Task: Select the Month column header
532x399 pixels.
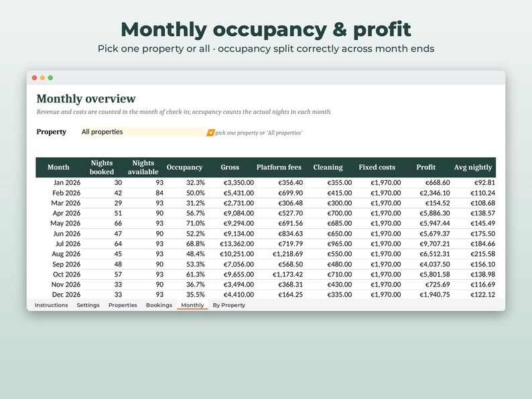Action: (58, 167)
